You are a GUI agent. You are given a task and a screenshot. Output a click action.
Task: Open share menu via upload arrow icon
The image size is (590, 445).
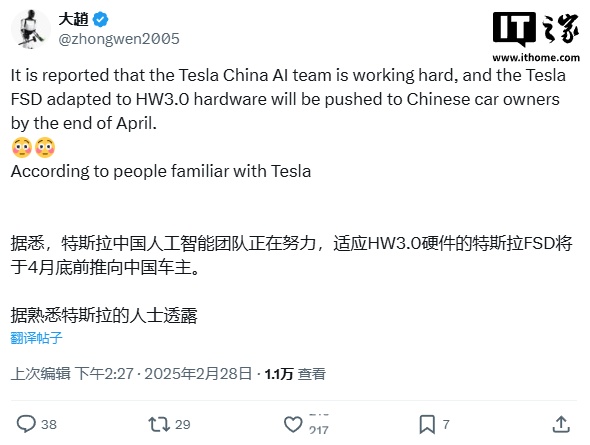(561, 424)
